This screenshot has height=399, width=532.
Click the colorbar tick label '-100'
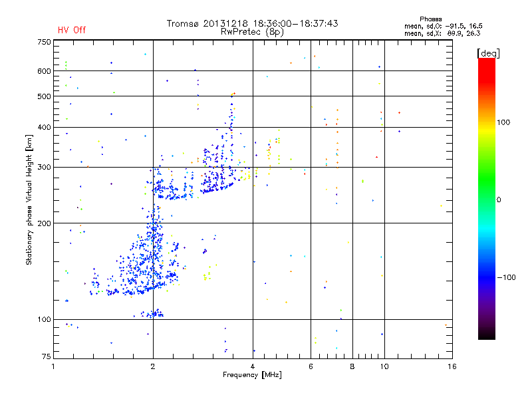pos(506,277)
